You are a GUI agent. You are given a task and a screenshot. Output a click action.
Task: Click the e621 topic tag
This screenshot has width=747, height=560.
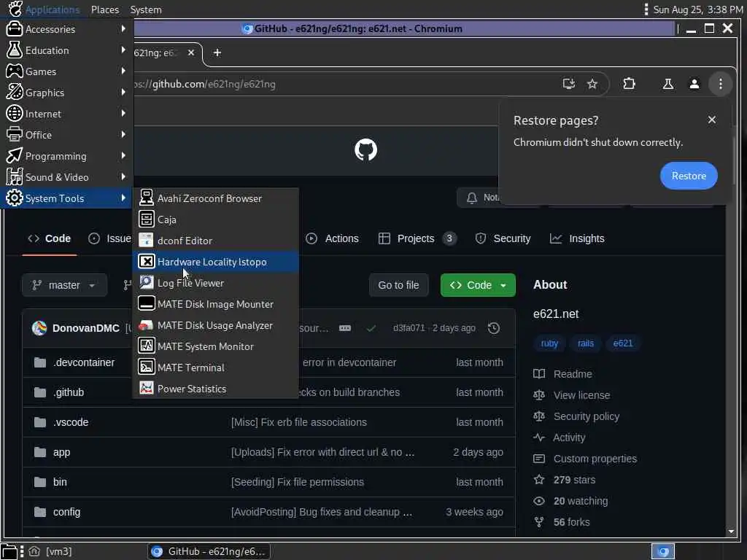(623, 343)
